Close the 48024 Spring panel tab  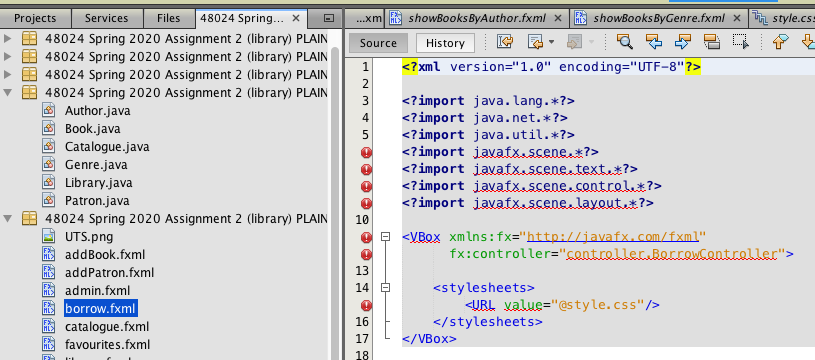(296, 18)
